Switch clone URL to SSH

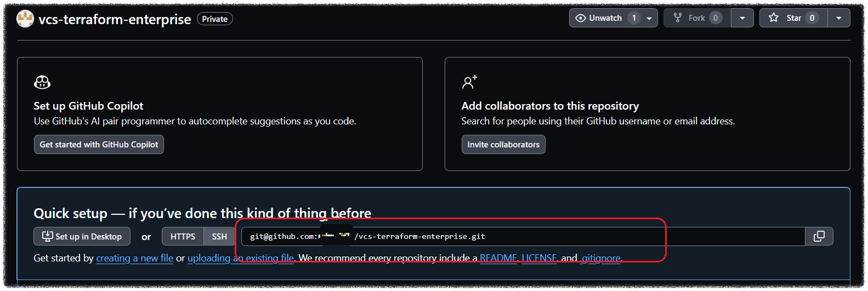pos(219,236)
